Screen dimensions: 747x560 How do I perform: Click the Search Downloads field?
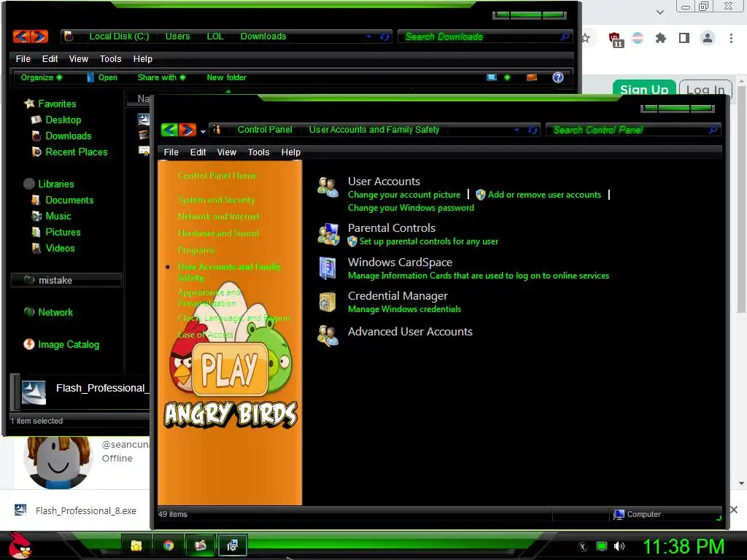pos(484,36)
